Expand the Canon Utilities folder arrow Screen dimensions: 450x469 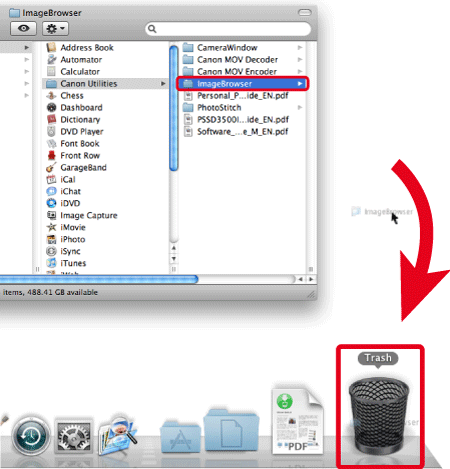click(x=163, y=84)
